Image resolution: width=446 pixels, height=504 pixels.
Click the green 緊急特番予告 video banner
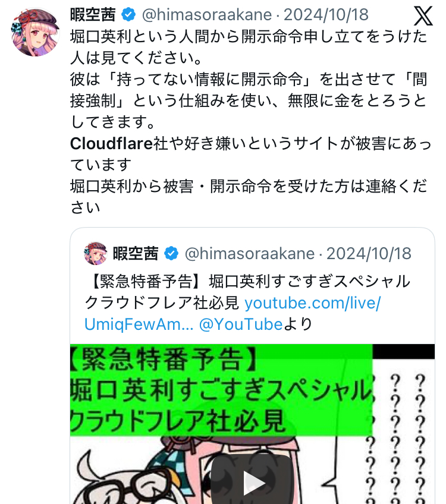[221, 390]
